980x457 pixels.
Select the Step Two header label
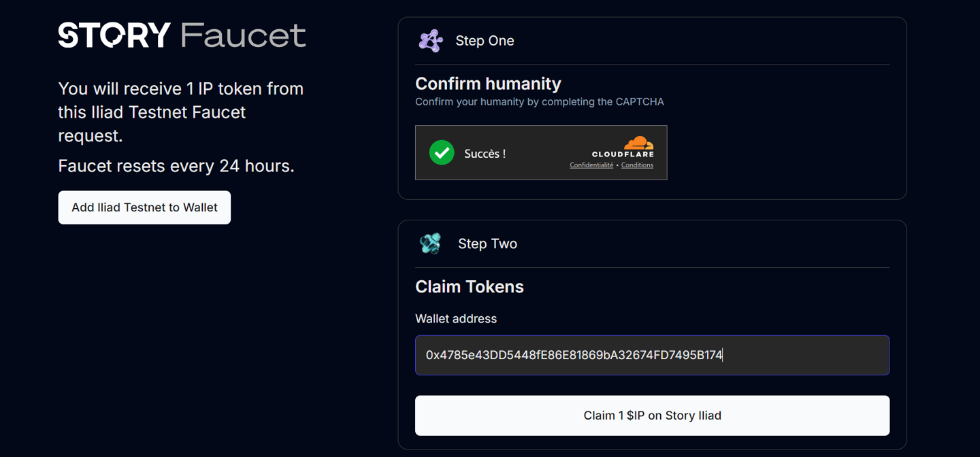pos(487,243)
